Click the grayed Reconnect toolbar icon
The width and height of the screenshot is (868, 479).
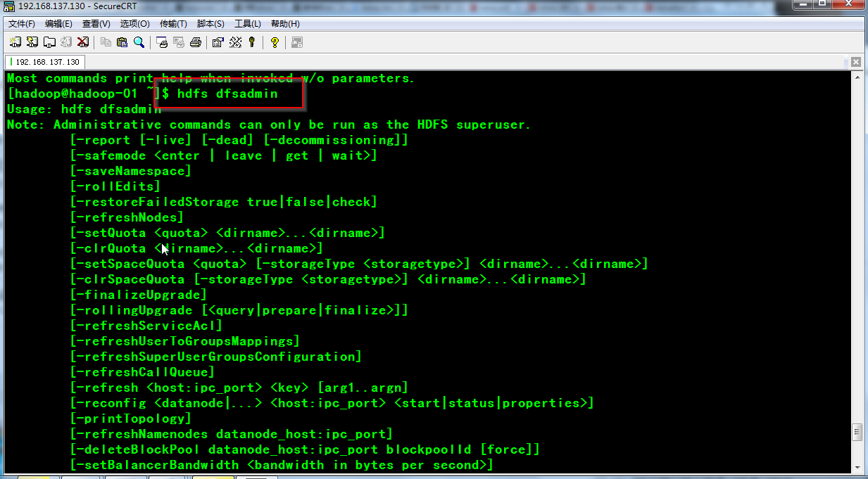point(66,42)
